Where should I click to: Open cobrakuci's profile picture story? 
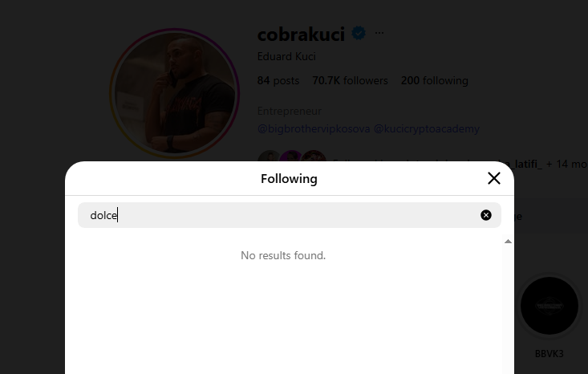pos(174,93)
